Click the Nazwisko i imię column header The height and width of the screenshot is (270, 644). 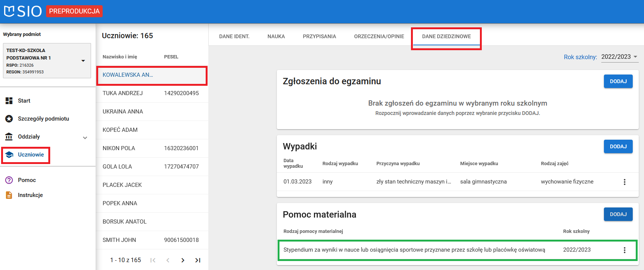[120, 57]
